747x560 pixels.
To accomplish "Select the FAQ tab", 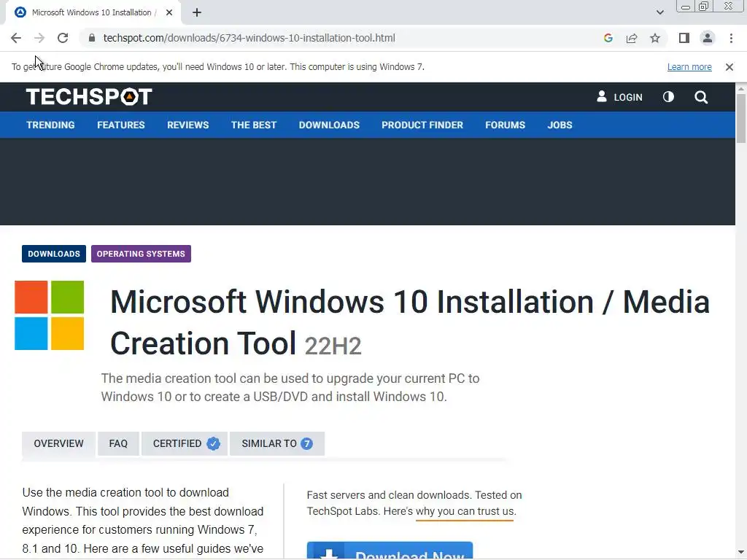I will pos(118,443).
